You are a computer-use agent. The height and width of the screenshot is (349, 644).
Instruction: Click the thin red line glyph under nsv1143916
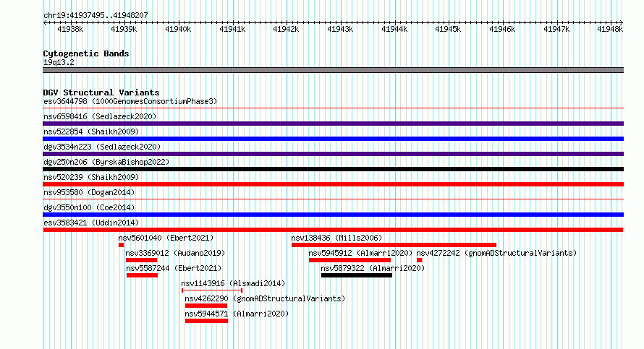point(212,290)
